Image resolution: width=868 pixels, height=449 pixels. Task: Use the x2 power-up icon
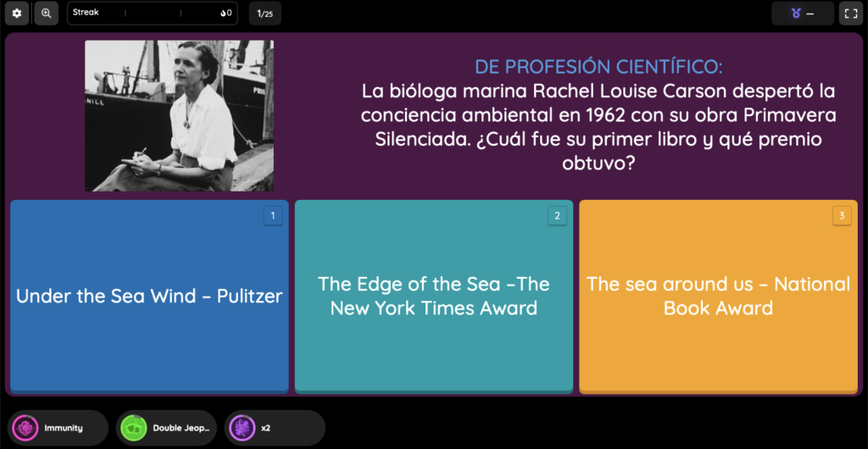click(242, 428)
